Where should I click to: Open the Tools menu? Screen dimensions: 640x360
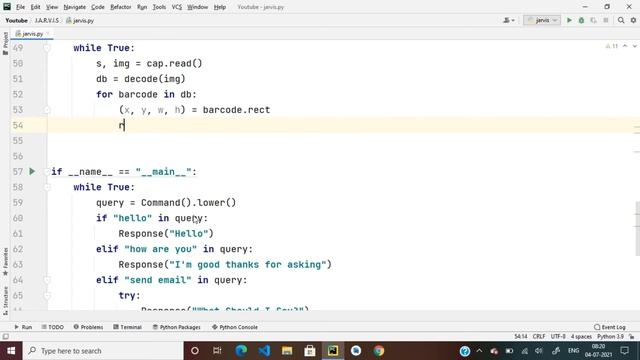coord(159,7)
